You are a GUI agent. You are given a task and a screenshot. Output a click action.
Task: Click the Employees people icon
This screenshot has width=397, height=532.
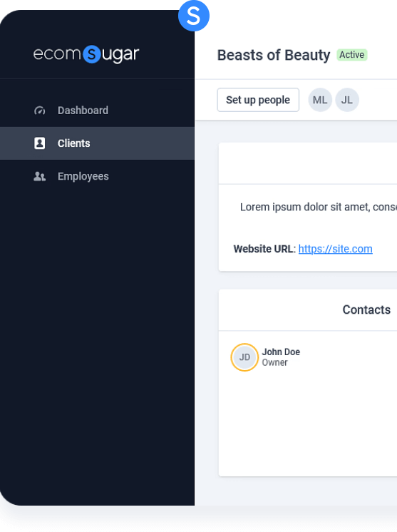click(x=39, y=176)
